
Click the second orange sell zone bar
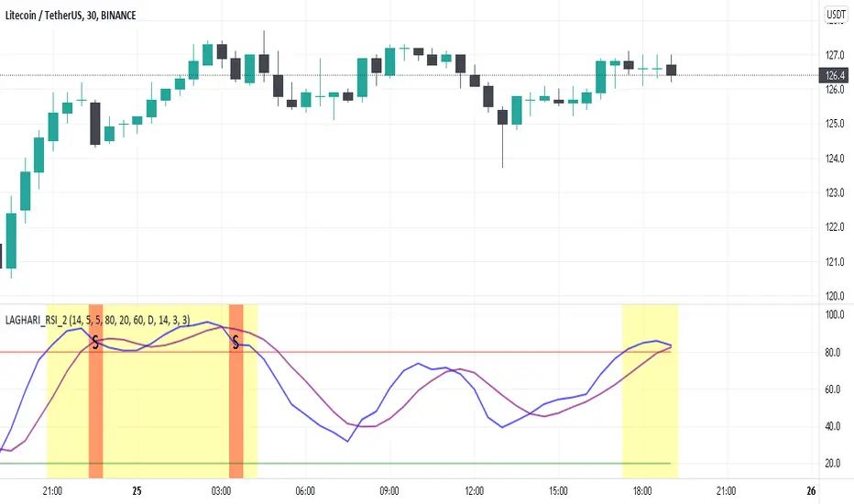click(235, 391)
